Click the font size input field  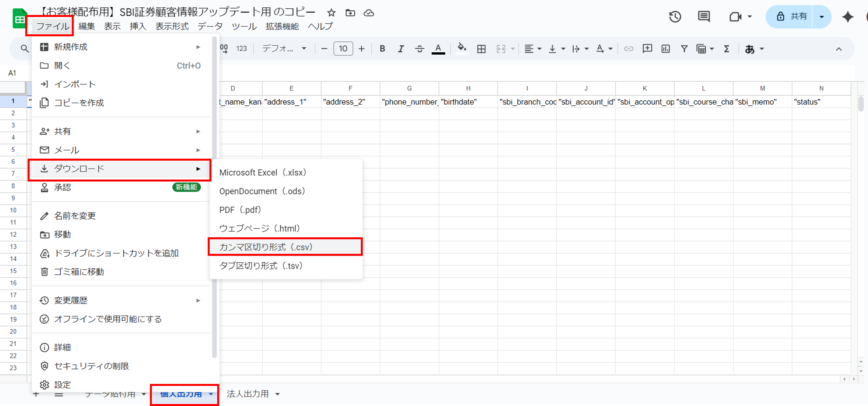[343, 49]
